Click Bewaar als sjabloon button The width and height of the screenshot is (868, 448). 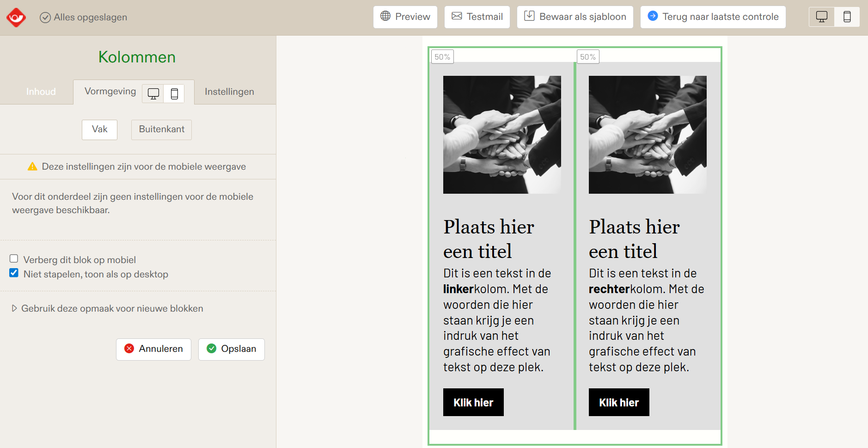click(575, 17)
